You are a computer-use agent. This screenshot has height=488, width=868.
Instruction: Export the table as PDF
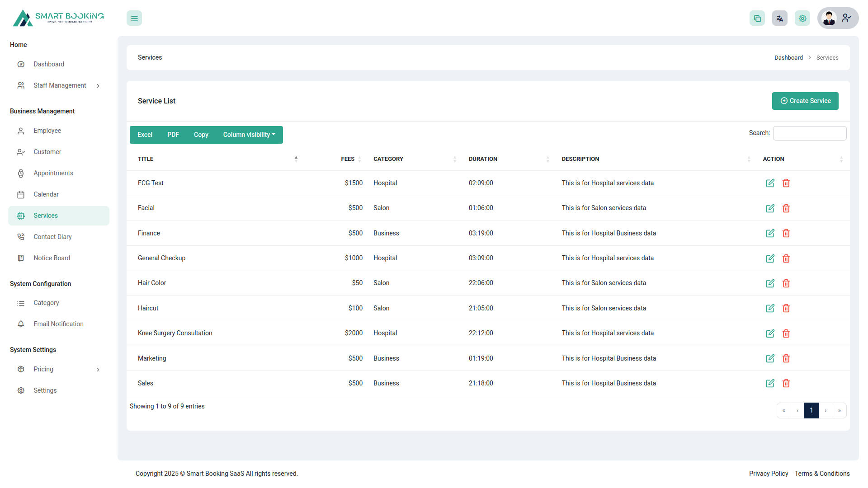[x=173, y=135]
